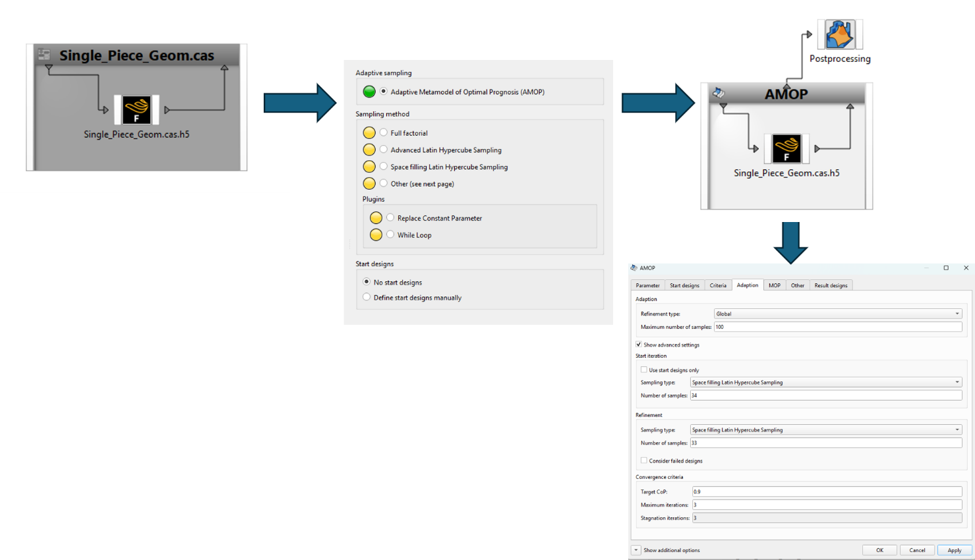Click input slot of AMOP system Fluent node
The image size is (975, 560).
point(755,149)
